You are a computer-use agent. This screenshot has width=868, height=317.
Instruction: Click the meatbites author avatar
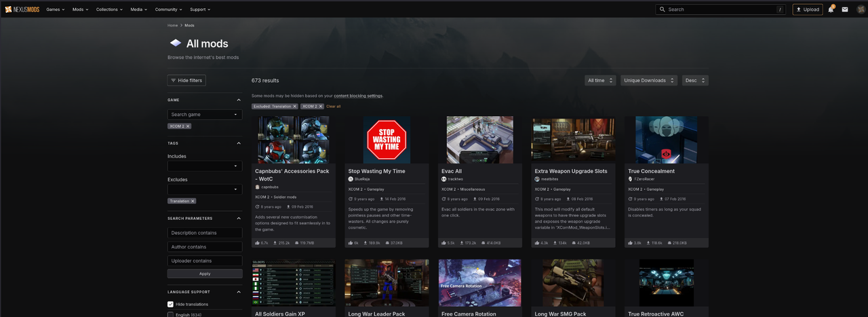(x=537, y=179)
